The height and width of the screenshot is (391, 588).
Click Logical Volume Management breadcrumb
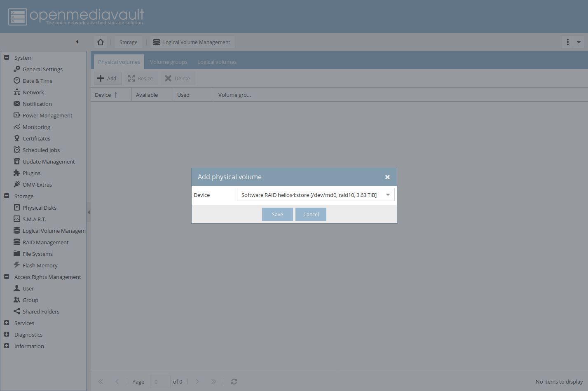[192, 42]
